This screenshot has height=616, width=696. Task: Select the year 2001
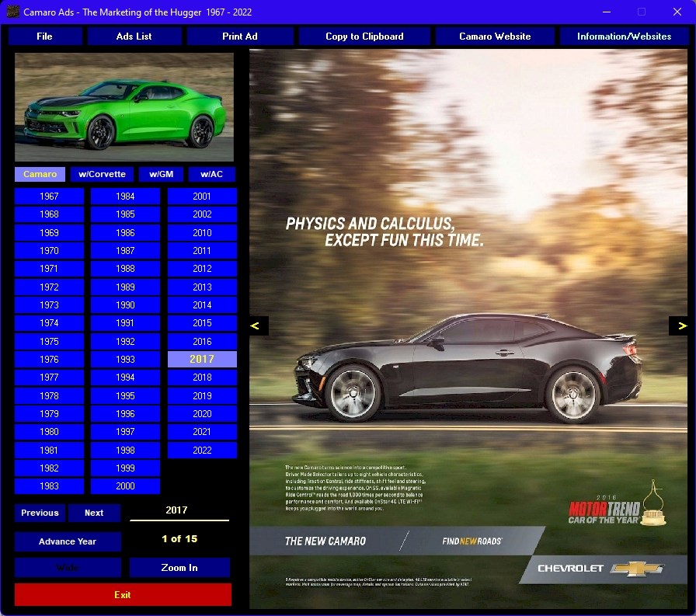coord(202,197)
